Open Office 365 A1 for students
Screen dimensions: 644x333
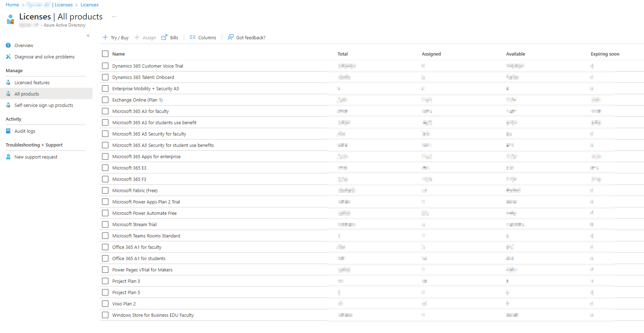(x=139, y=258)
